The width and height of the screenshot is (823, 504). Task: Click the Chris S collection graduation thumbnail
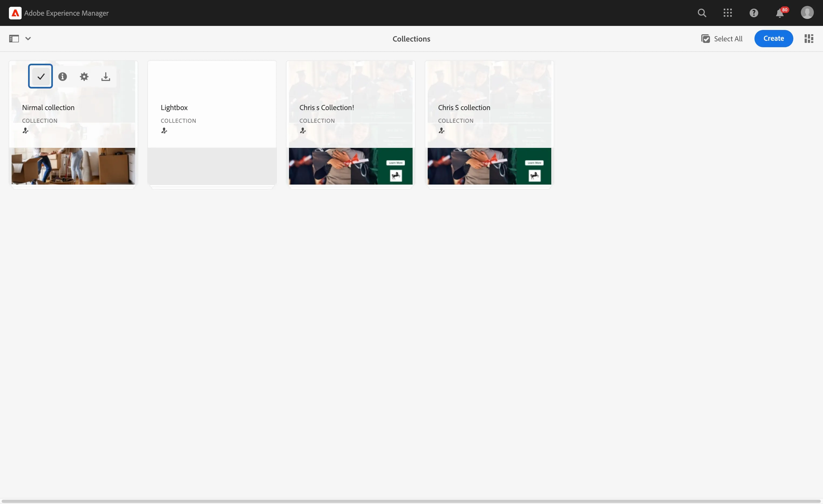[x=489, y=166]
